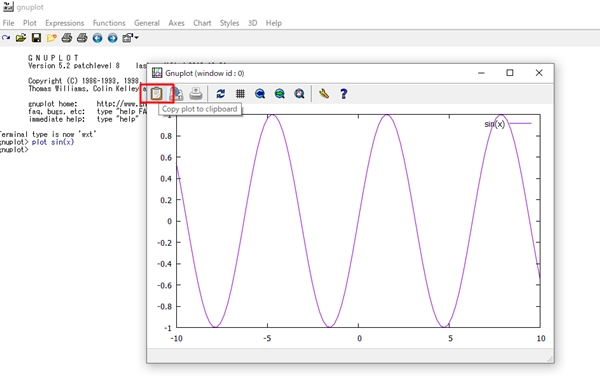This screenshot has width=600, height=383.
Task: Open the General menu
Action: click(x=147, y=23)
